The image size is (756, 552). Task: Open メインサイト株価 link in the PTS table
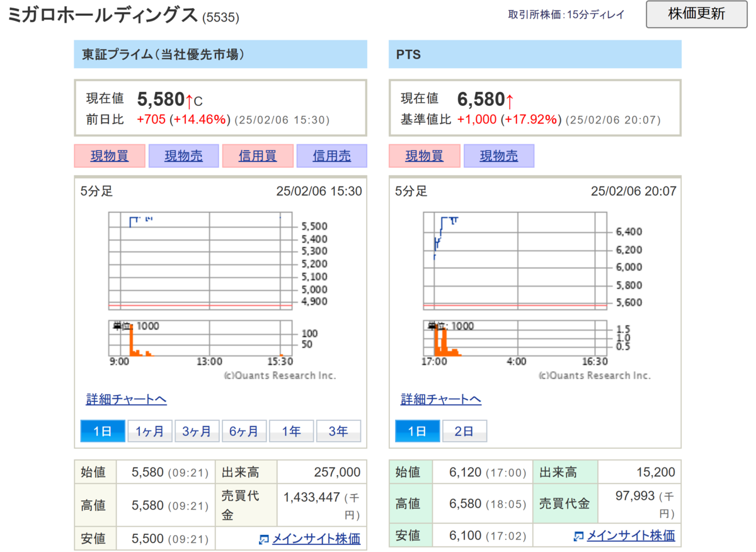tap(631, 536)
